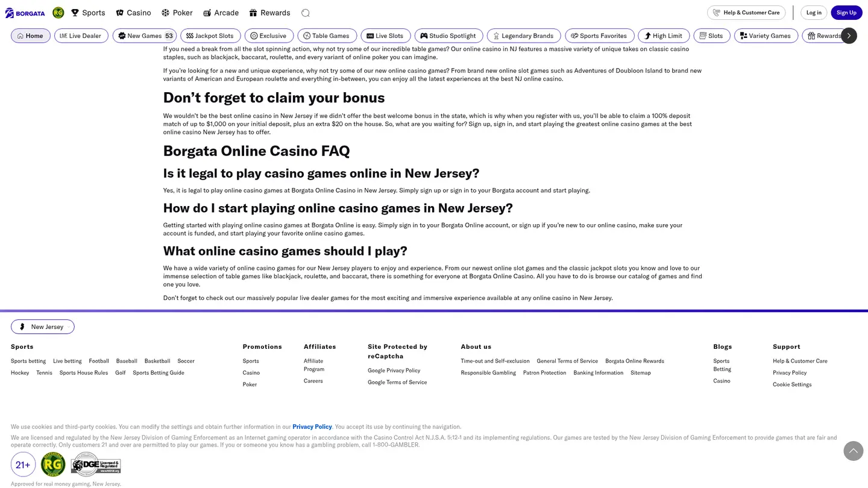Open the Football footer link
The height and width of the screenshot is (488, 868).
click(x=99, y=361)
